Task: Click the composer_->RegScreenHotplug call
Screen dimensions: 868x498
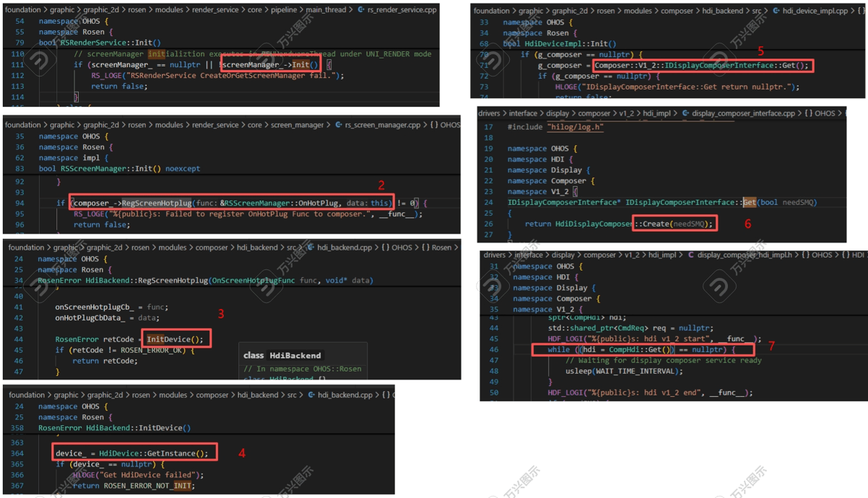Action: (x=232, y=203)
